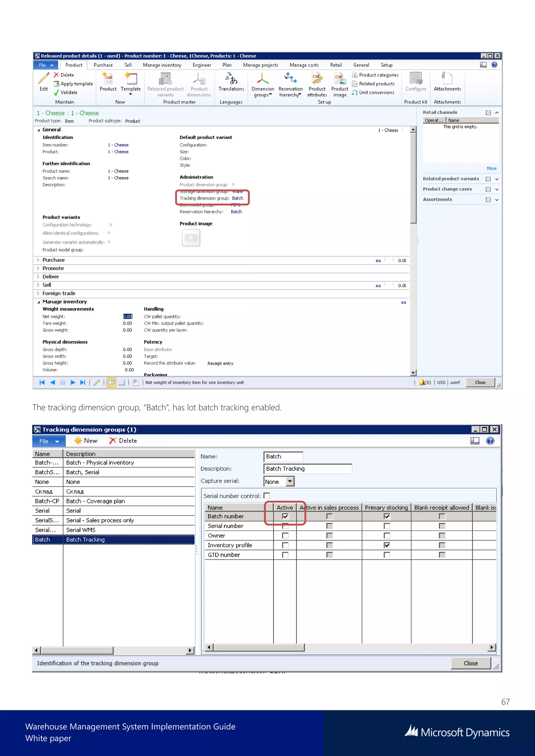
Task: Expand the Promote fast tab
Action: click(38, 268)
